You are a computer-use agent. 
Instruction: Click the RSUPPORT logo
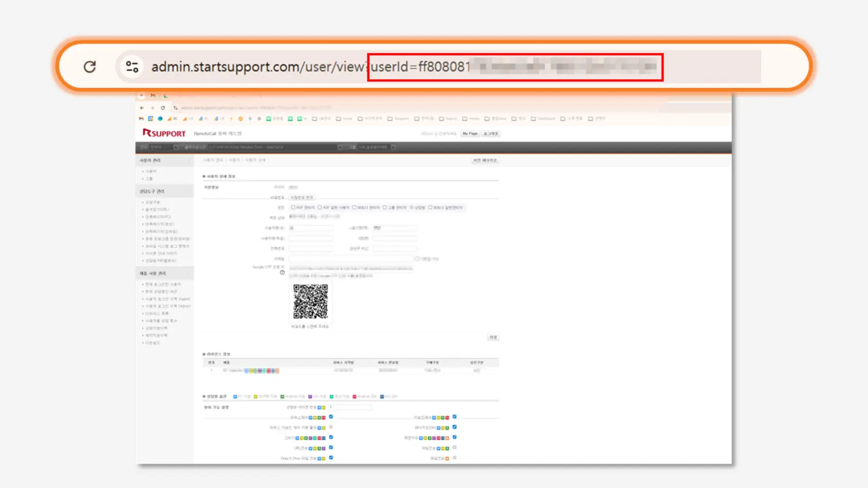164,133
